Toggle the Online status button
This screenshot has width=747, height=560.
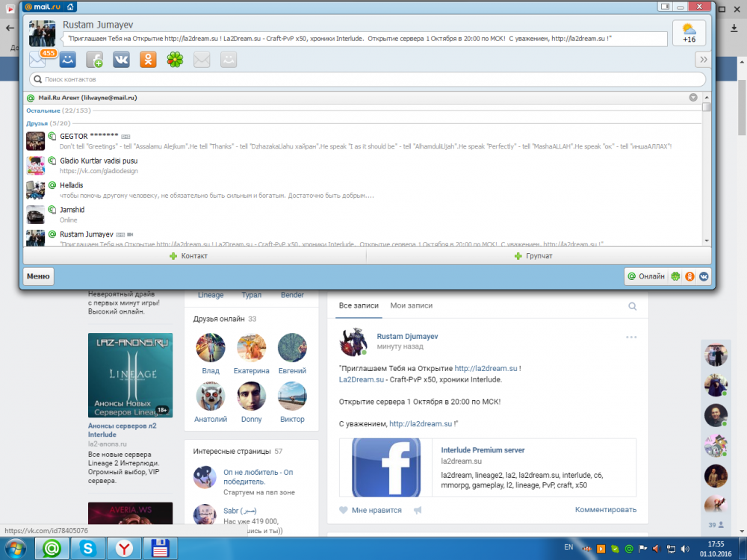[646, 276]
